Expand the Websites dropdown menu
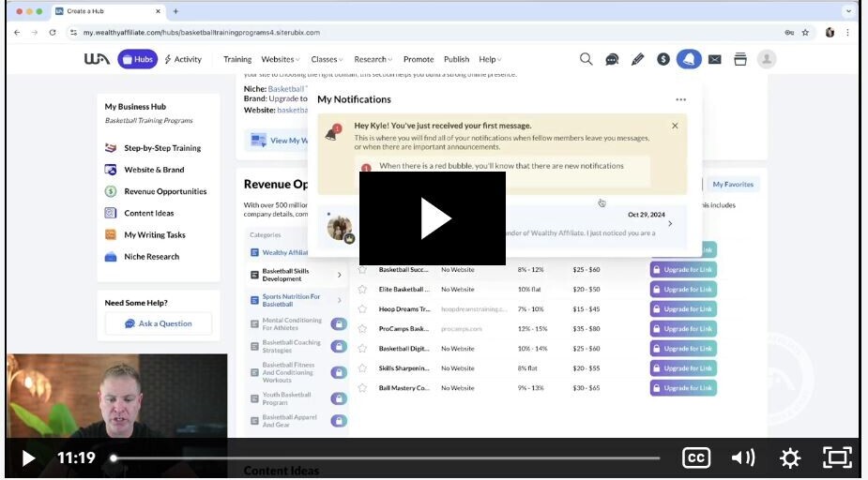Image resolution: width=868 pixels, height=480 pixels. click(281, 59)
